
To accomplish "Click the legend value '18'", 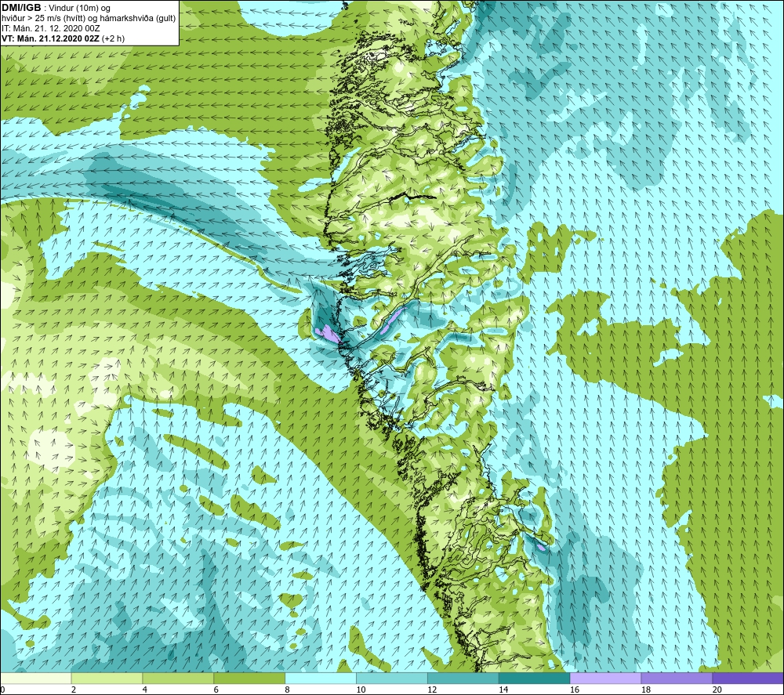I will click(x=645, y=690).
